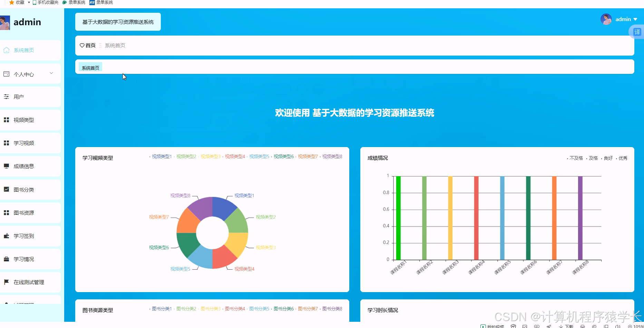This screenshot has height=328, width=644.
Task: Click the 我的视频 play icon in status bar
Action: [483, 326]
